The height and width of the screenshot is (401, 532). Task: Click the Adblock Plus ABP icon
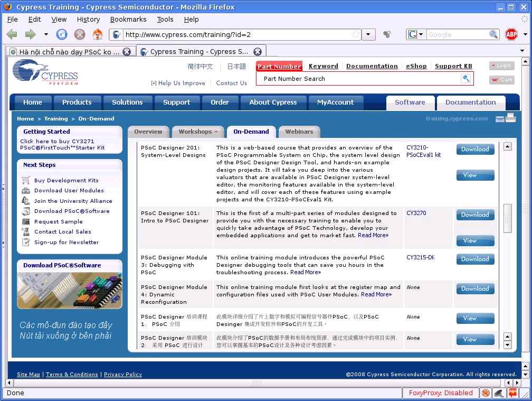click(511, 34)
